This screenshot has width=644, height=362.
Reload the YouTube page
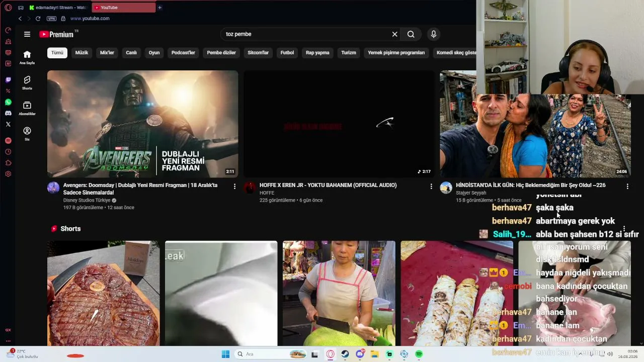coord(38,19)
